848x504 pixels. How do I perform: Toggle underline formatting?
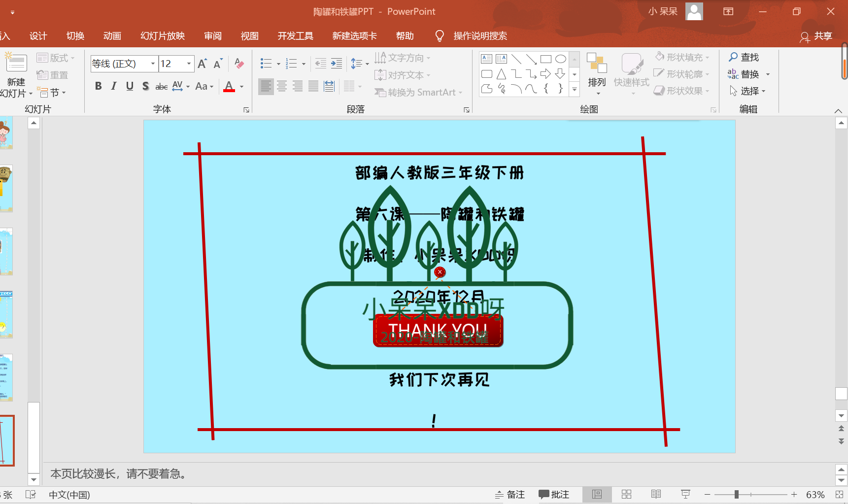point(130,86)
